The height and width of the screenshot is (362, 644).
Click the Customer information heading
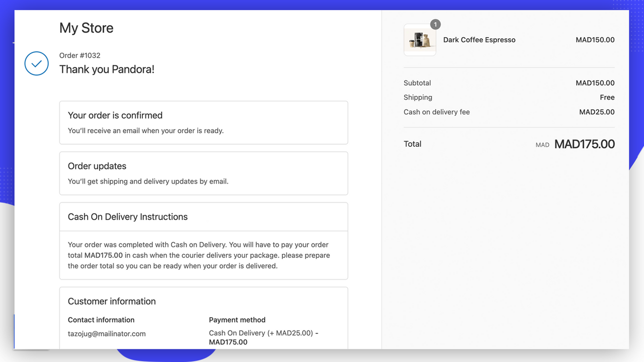112,301
